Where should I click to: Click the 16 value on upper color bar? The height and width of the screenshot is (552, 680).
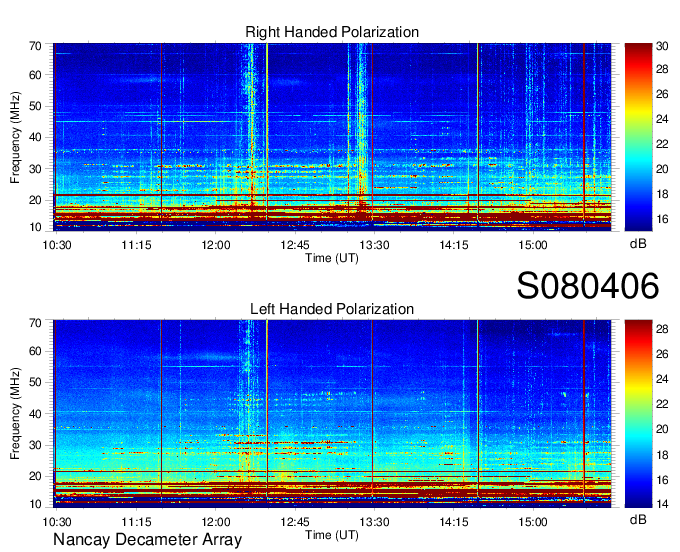pos(662,219)
